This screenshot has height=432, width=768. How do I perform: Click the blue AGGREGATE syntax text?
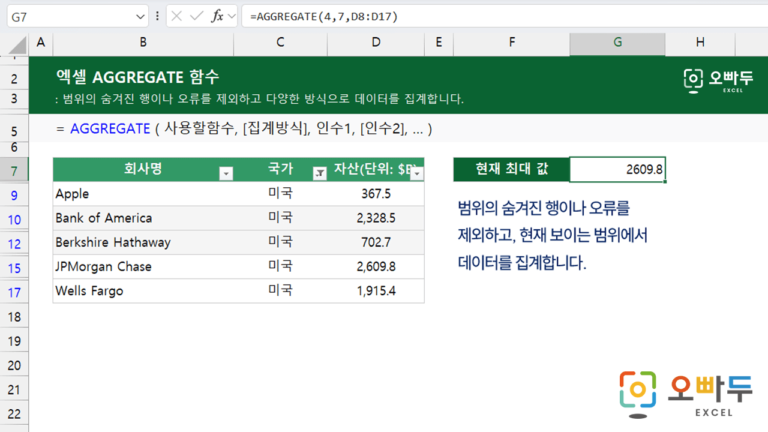110,129
